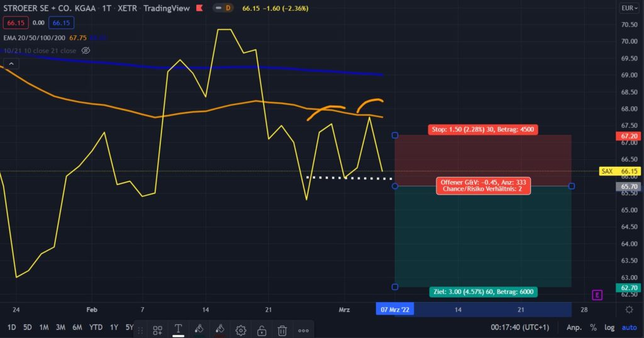Image resolution: width=644 pixels, height=338 pixels.
Task: Click the red Stop: 1.50 (2.28%) label
Action: [x=482, y=130]
